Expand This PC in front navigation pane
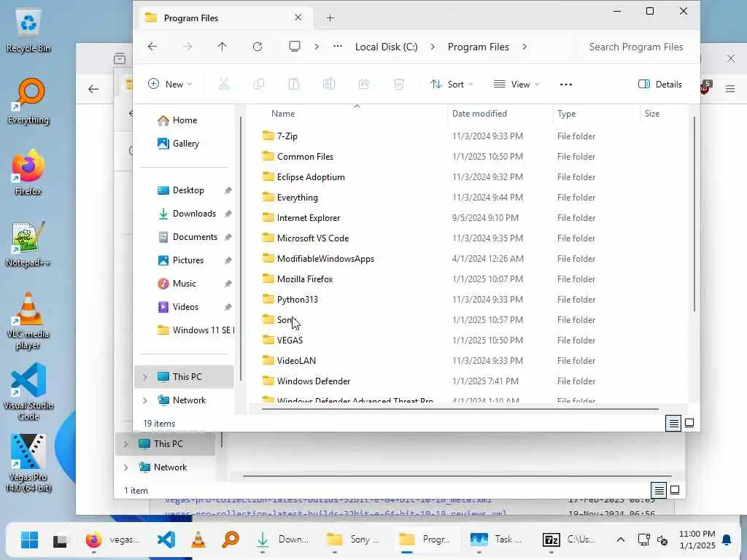This screenshot has height=560, width=747. pos(145,377)
